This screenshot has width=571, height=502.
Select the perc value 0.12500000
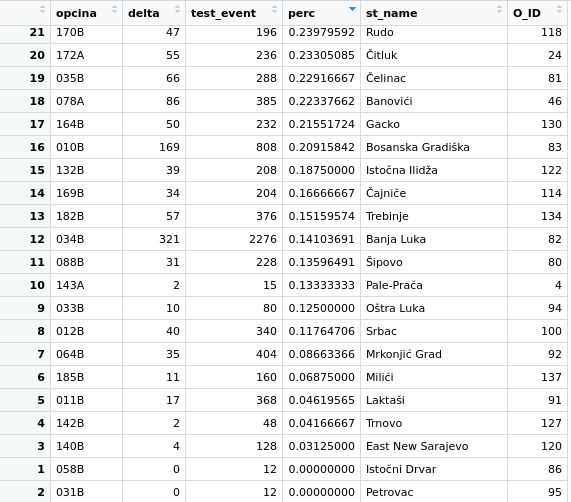coord(322,308)
